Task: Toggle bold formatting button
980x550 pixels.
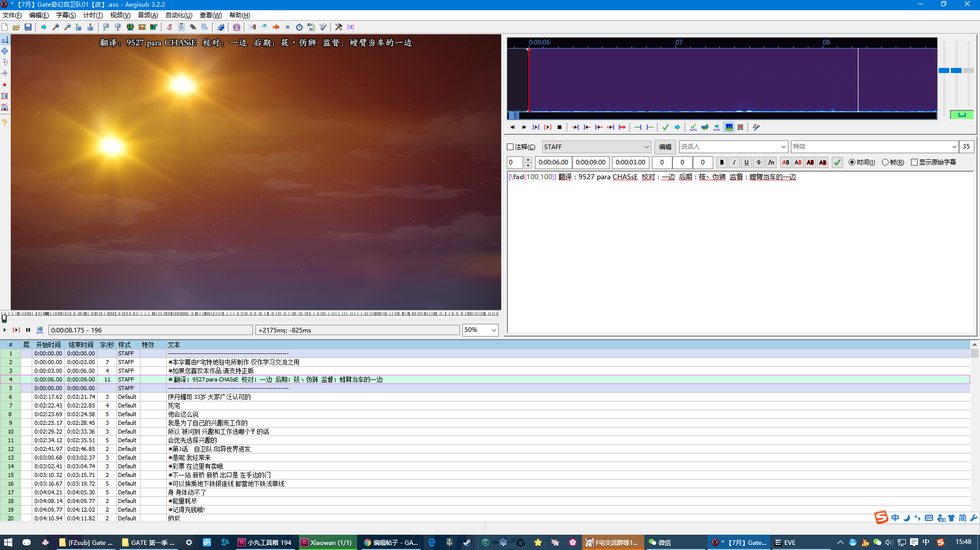Action: tap(722, 162)
